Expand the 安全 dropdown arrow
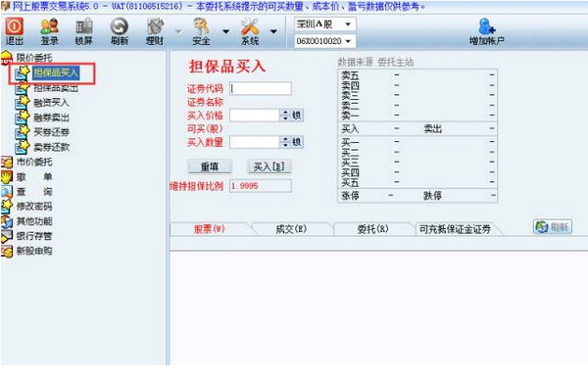 point(225,31)
